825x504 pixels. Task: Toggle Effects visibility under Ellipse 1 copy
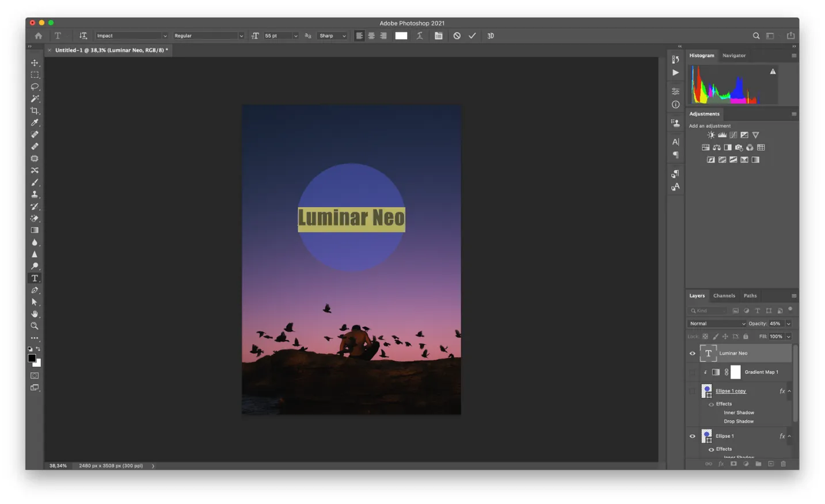[x=712, y=404]
